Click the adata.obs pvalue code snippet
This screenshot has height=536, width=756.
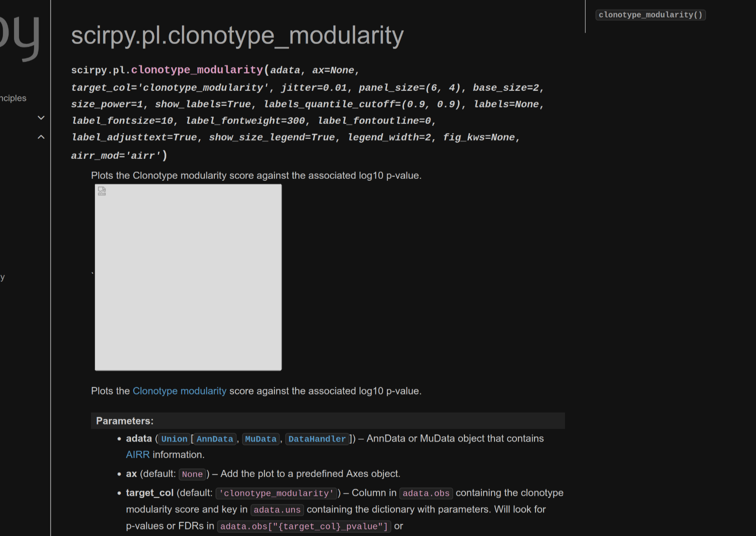point(304,526)
